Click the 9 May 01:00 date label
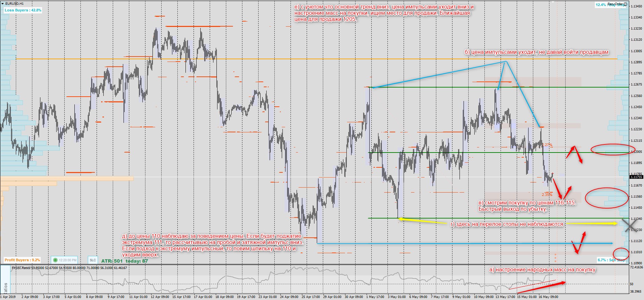The height and width of the screenshot is (300, 644). [x=461, y=297]
